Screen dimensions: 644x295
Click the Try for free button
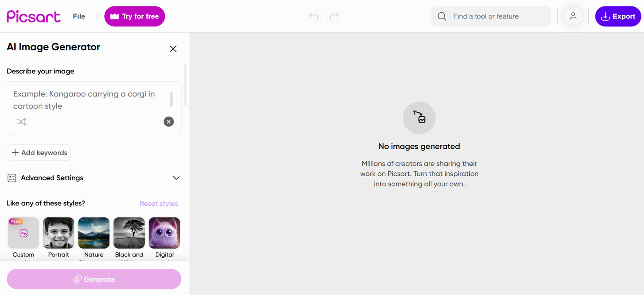(135, 16)
